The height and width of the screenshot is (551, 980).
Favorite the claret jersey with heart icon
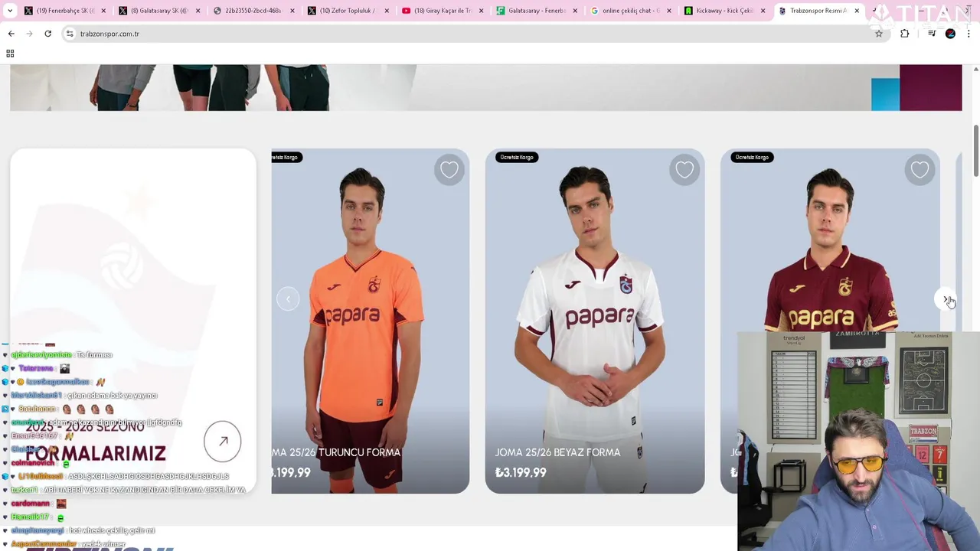(920, 170)
